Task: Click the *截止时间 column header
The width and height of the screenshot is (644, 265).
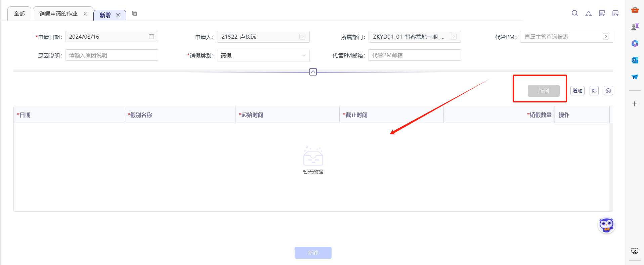Action: (x=392, y=115)
